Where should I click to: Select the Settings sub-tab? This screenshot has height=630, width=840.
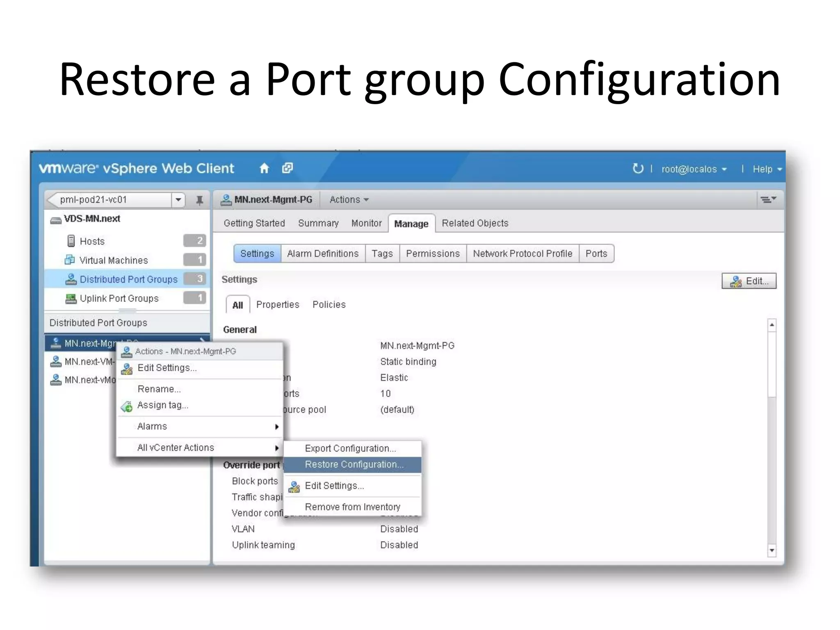(257, 253)
